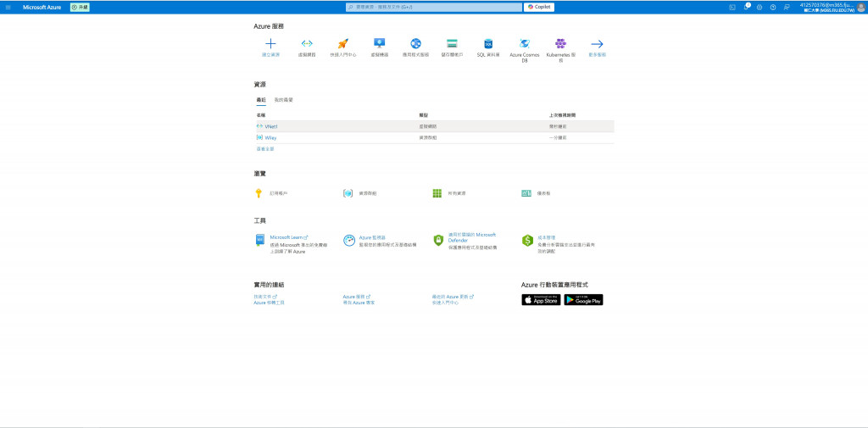Open the Azure Cosmos DB service
Screen dimensions: 868x428
click(525, 44)
